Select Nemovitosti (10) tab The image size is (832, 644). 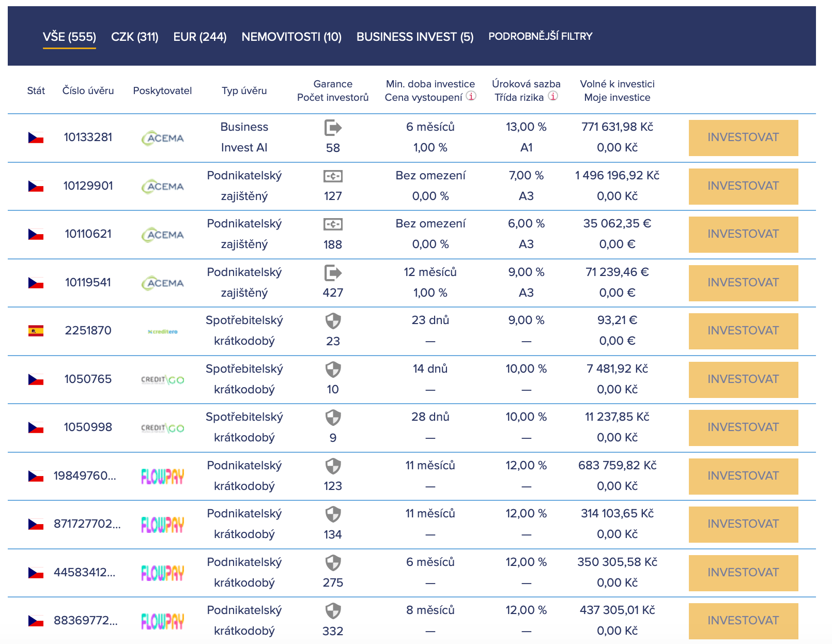pyautogui.click(x=291, y=37)
